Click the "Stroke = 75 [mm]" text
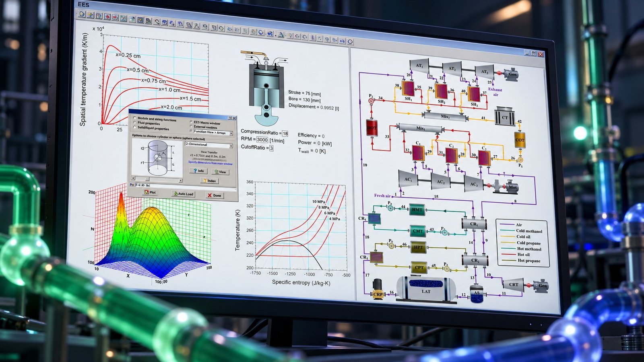This screenshot has width=644, height=362. (305, 93)
